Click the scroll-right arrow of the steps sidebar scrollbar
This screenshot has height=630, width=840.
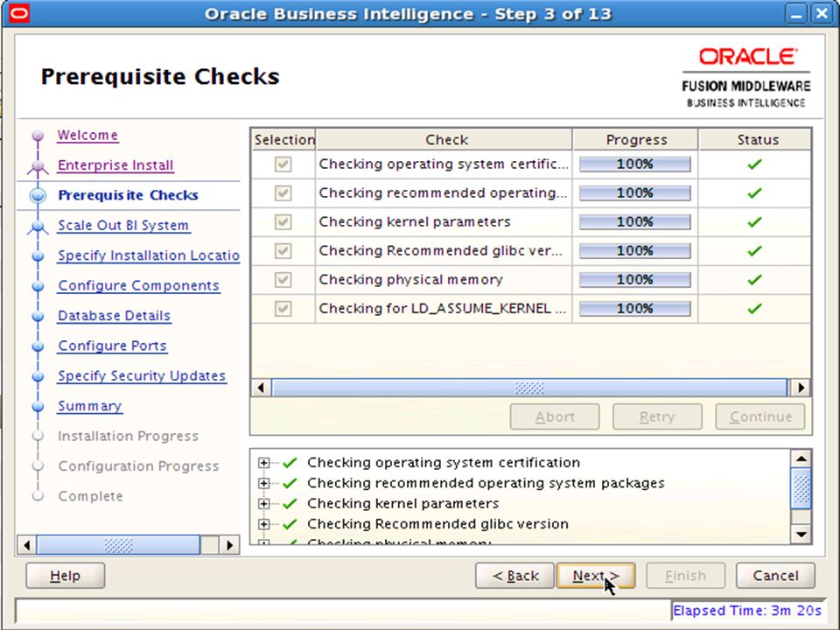click(230, 545)
